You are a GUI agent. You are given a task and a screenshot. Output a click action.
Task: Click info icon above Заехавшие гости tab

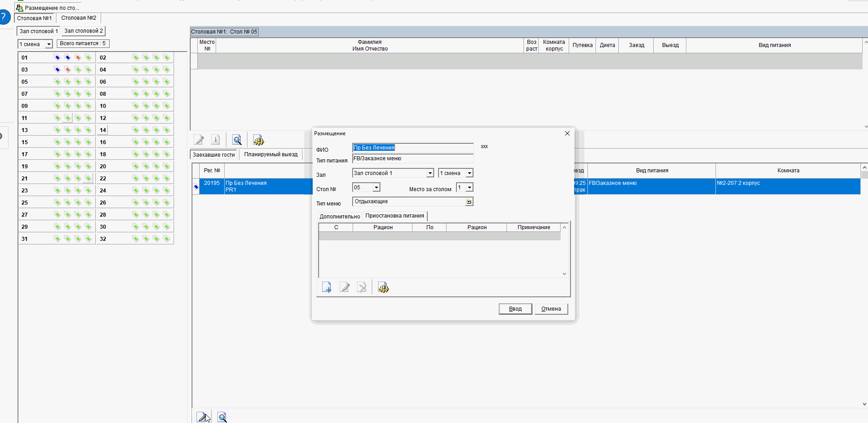pos(215,140)
